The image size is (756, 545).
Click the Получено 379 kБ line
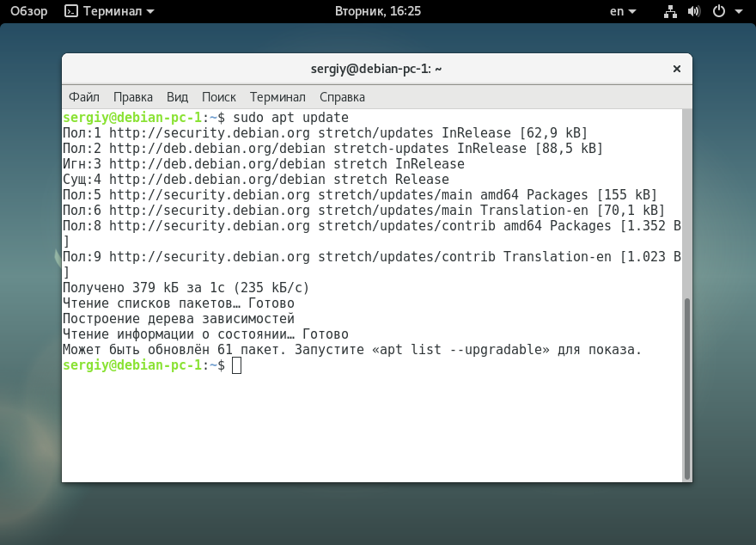186,288
